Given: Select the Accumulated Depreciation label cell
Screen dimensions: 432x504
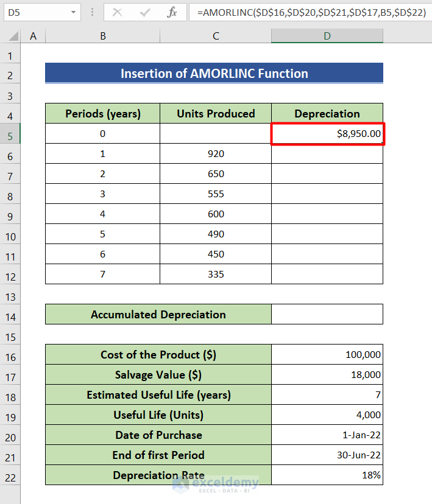Looking at the screenshot, I should click(x=158, y=314).
